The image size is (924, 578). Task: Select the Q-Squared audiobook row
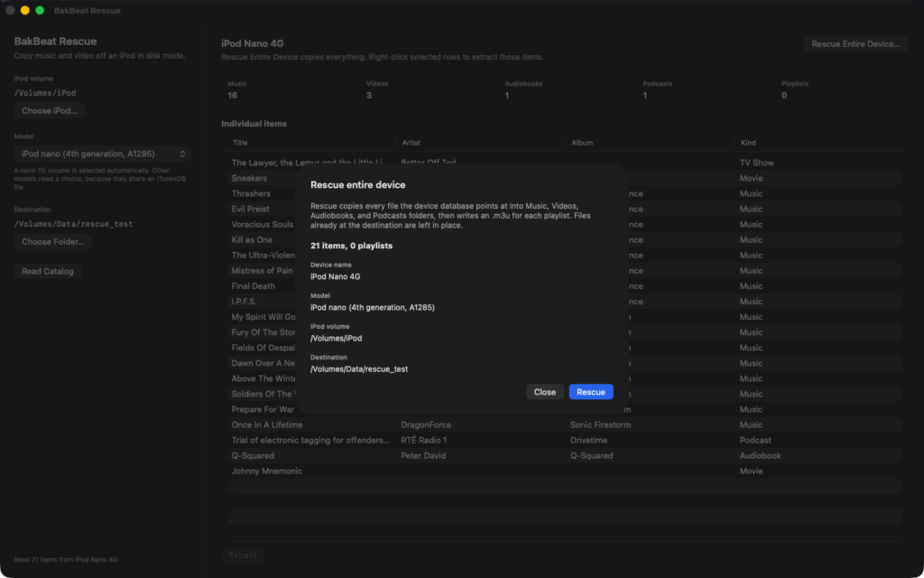tap(565, 456)
